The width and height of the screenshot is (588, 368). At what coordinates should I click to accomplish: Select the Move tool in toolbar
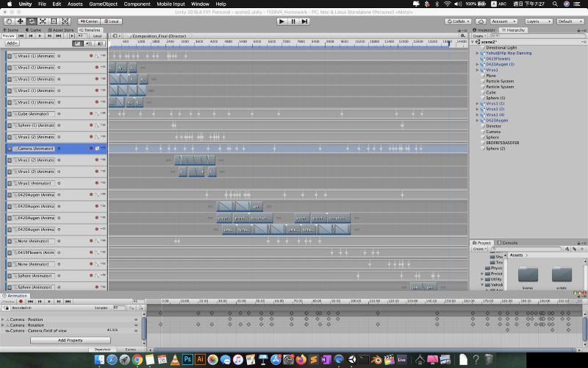[20, 21]
